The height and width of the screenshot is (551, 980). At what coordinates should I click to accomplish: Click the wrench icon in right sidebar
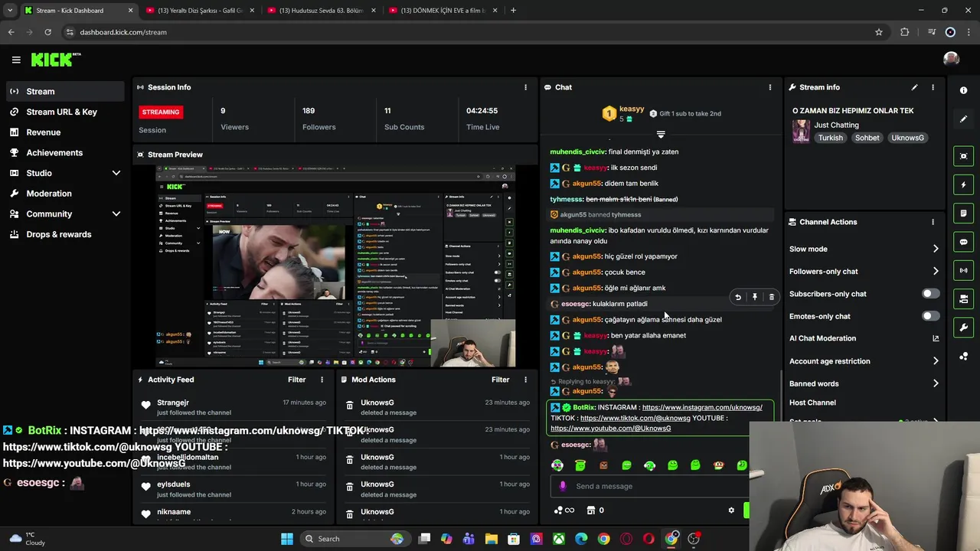coord(963,328)
